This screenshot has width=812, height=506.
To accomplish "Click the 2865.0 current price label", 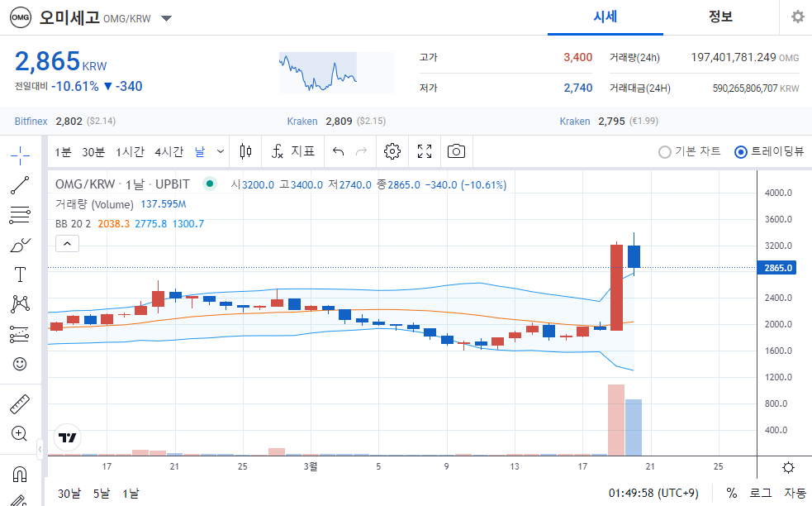I will (778, 268).
